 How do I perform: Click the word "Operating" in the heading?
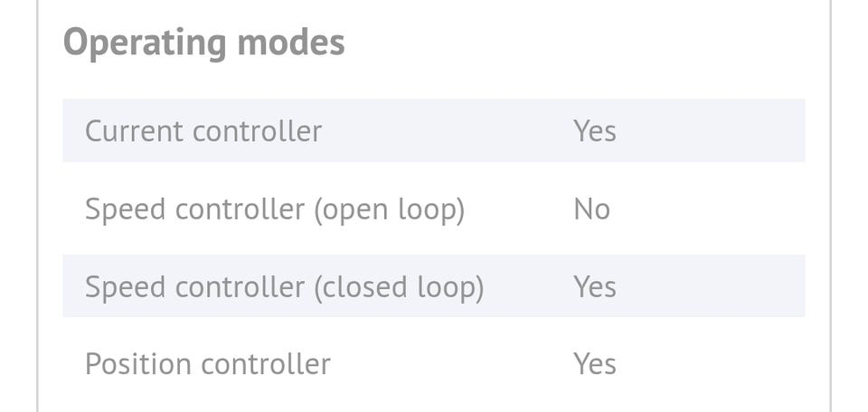pos(145,42)
